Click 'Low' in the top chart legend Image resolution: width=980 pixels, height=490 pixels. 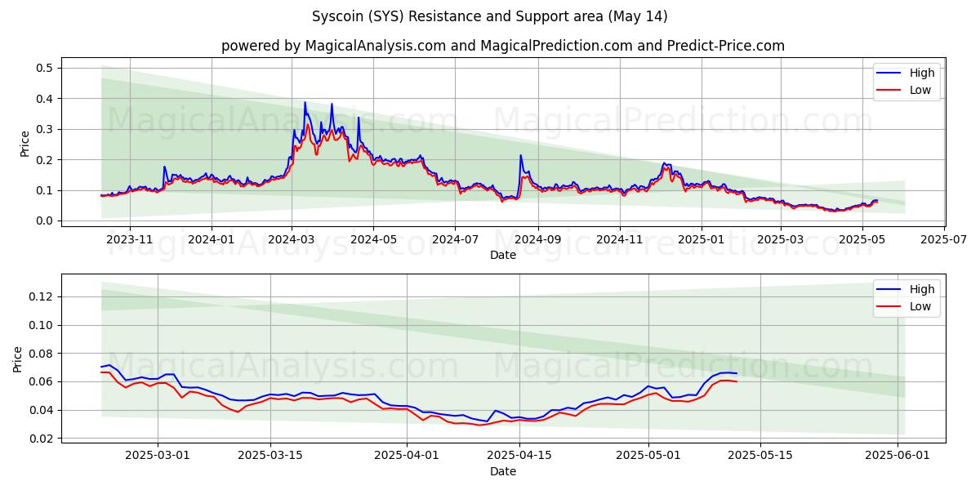(x=920, y=90)
